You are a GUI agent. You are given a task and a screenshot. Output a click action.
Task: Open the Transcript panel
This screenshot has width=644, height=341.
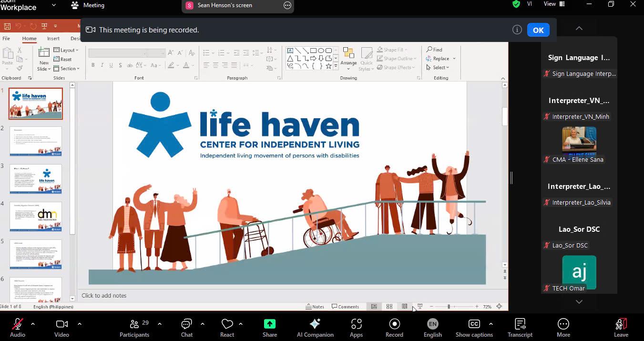coord(520,327)
